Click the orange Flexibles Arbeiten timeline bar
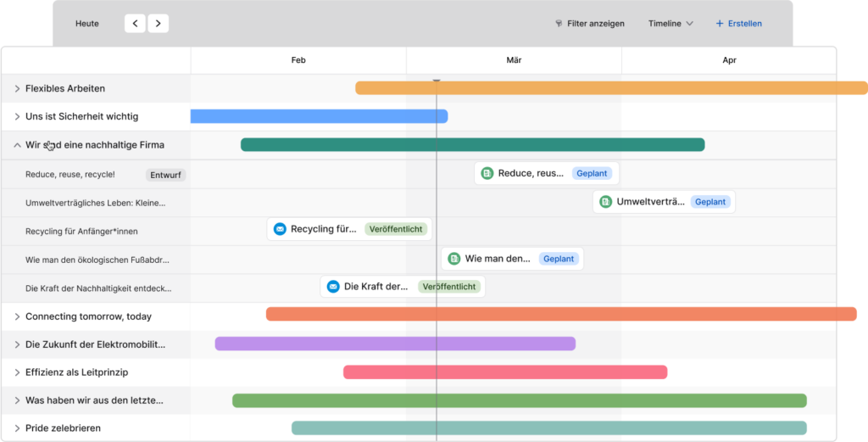 (x=610, y=88)
